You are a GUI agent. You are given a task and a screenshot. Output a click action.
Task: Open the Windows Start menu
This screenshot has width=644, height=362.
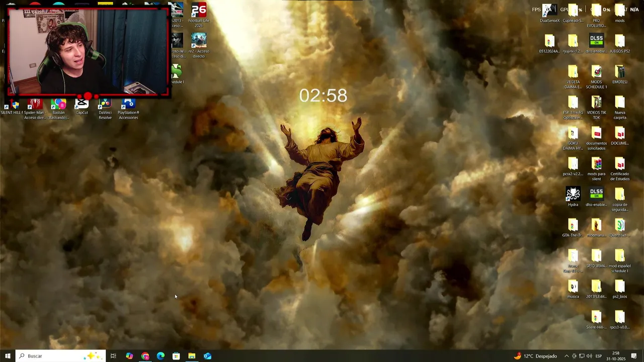click(8, 356)
